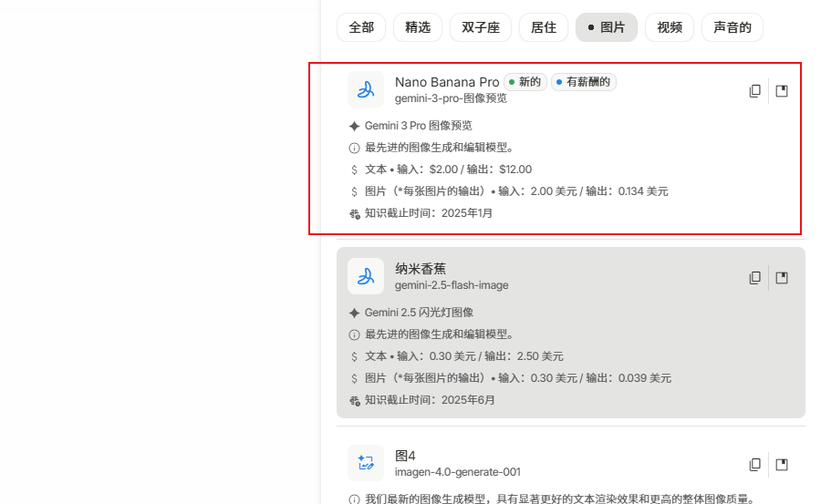The height and width of the screenshot is (504, 821).
Task: Click the Nano Banana Pro title
Action: [x=447, y=82]
